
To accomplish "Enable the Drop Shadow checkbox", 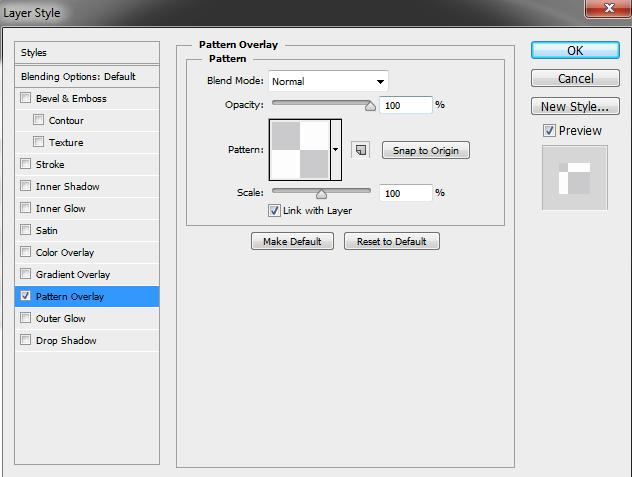I will pyautogui.click(x=25, y=340).
